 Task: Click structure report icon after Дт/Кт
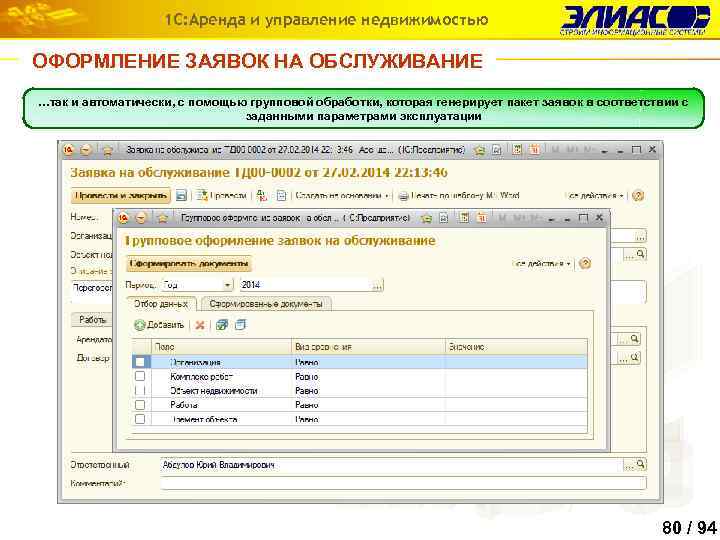pos(281,196)
